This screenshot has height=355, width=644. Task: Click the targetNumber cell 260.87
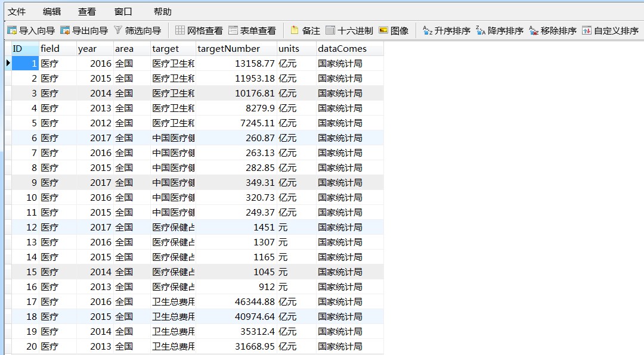pyautogui.click(x=237, y=138)
